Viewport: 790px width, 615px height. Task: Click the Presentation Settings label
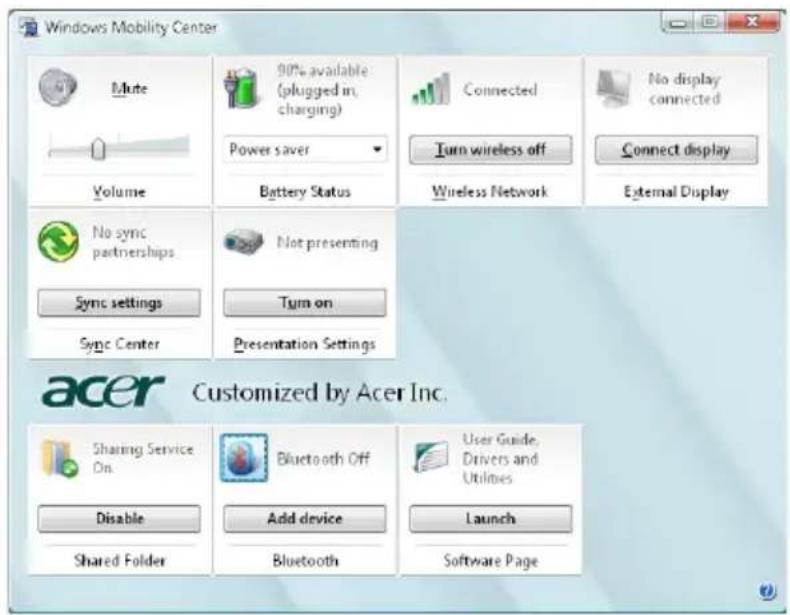tap(304, 344)
